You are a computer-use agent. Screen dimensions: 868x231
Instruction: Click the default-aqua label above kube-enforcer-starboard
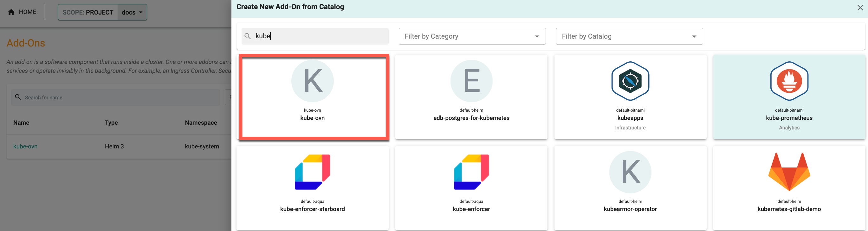pos(312,201)
